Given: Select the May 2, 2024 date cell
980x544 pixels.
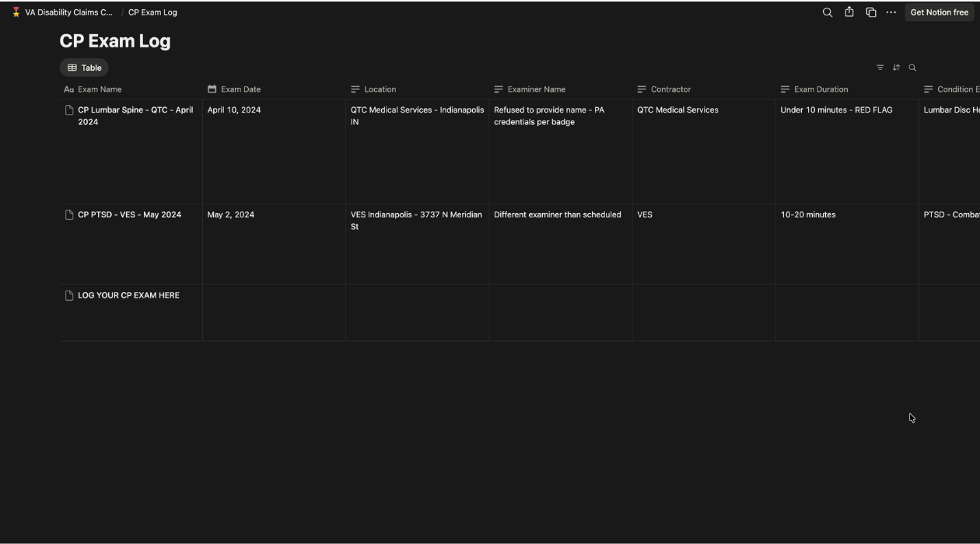Looking at the screenshot, I should click(274, 244).
